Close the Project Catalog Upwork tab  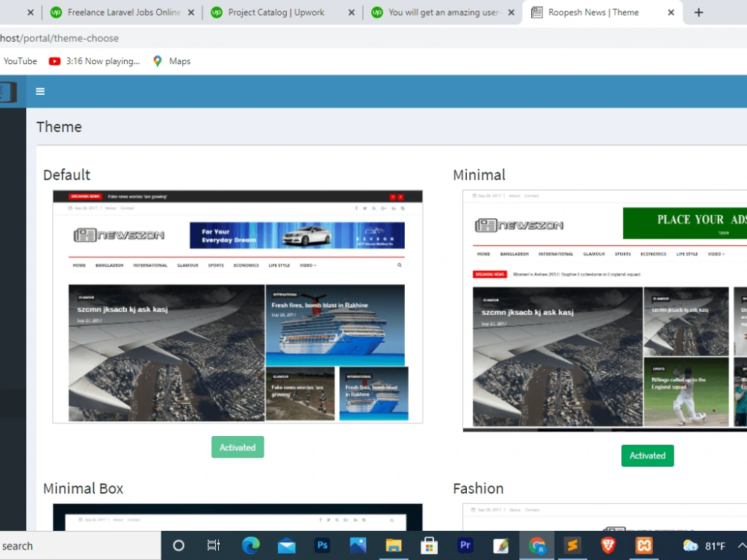pos(352,13)
